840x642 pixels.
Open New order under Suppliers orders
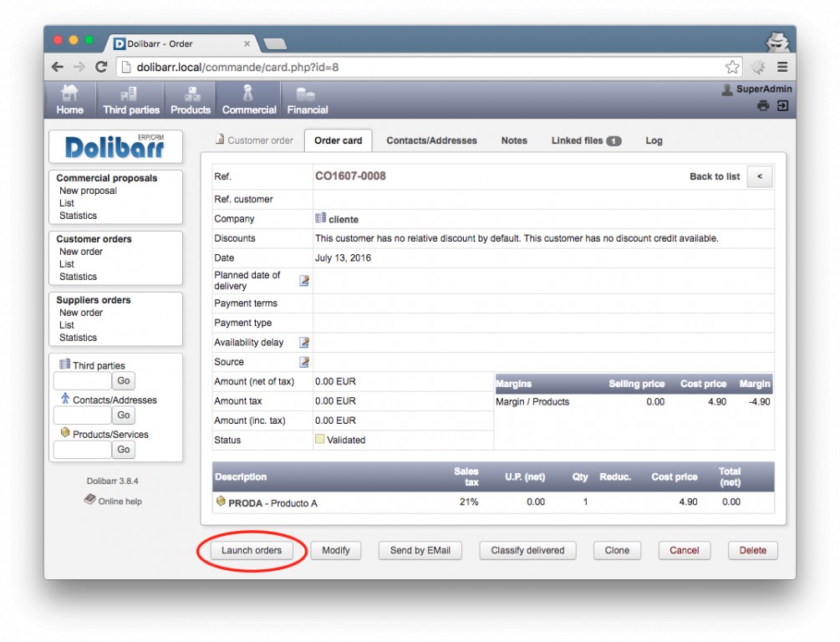pos(81,313)
